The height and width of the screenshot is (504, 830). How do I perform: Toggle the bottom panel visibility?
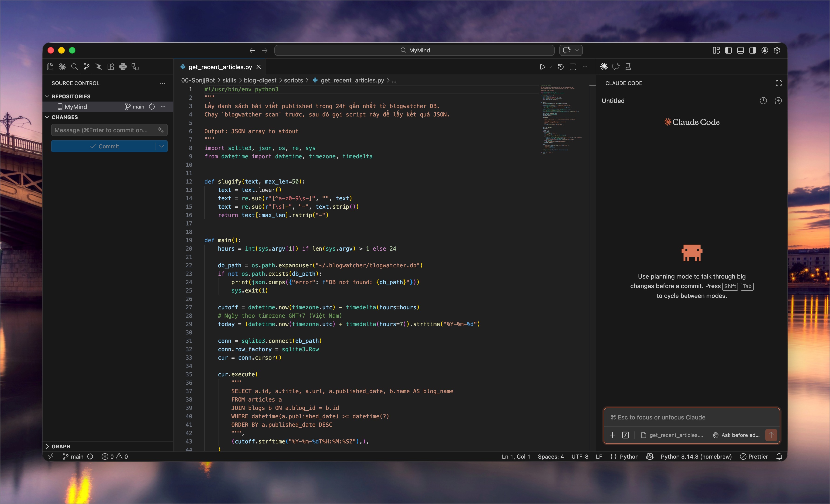coord(740,50)
